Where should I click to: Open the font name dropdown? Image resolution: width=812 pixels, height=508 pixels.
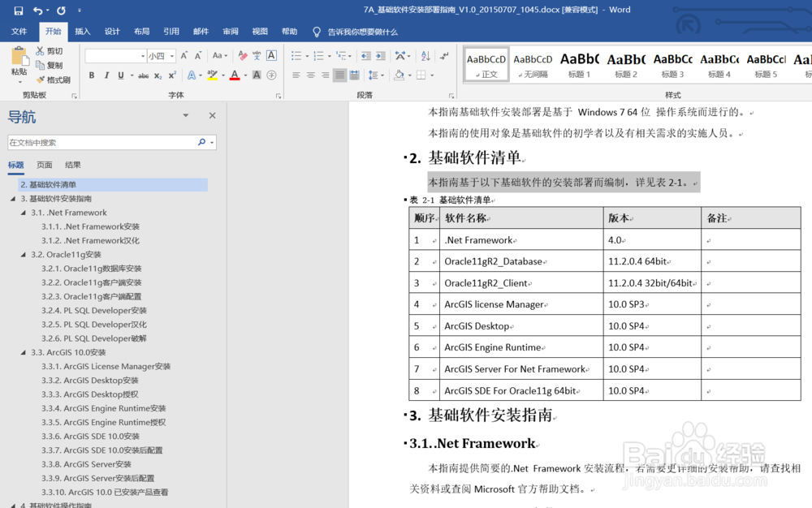point(143,56)
